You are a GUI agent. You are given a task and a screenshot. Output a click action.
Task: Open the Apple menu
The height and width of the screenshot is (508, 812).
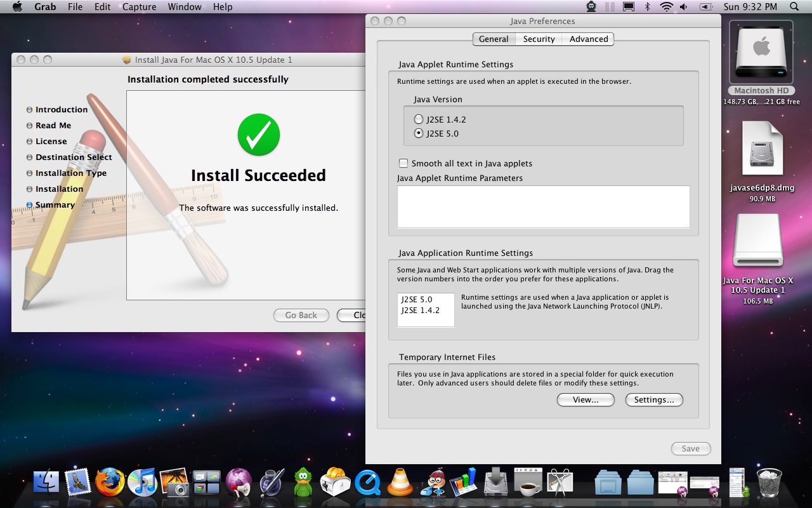pos(17,7)
